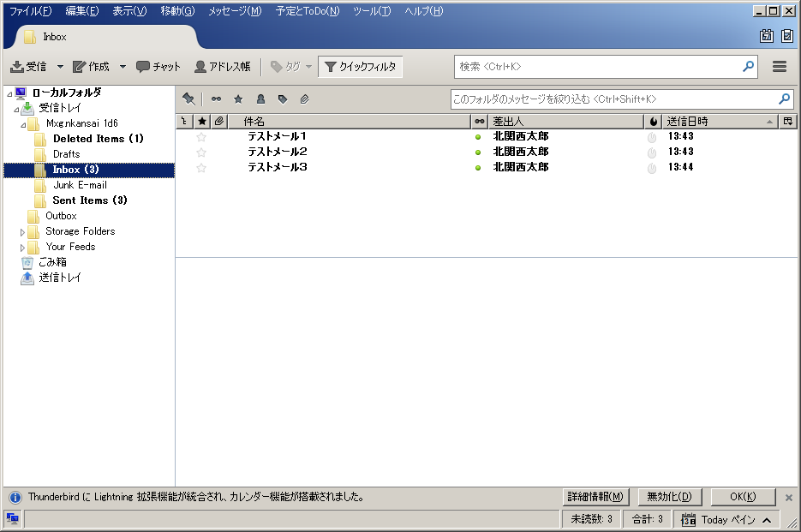Open the メッセージ(M) menu
This screenshot has height=532, width=801.
point(234,11)
